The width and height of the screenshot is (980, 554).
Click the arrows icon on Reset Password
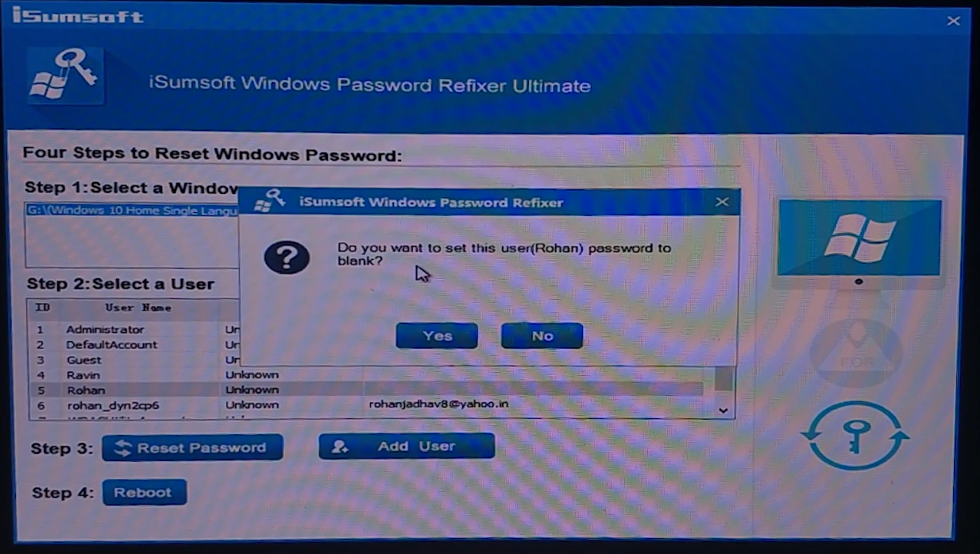coord(123,448)
